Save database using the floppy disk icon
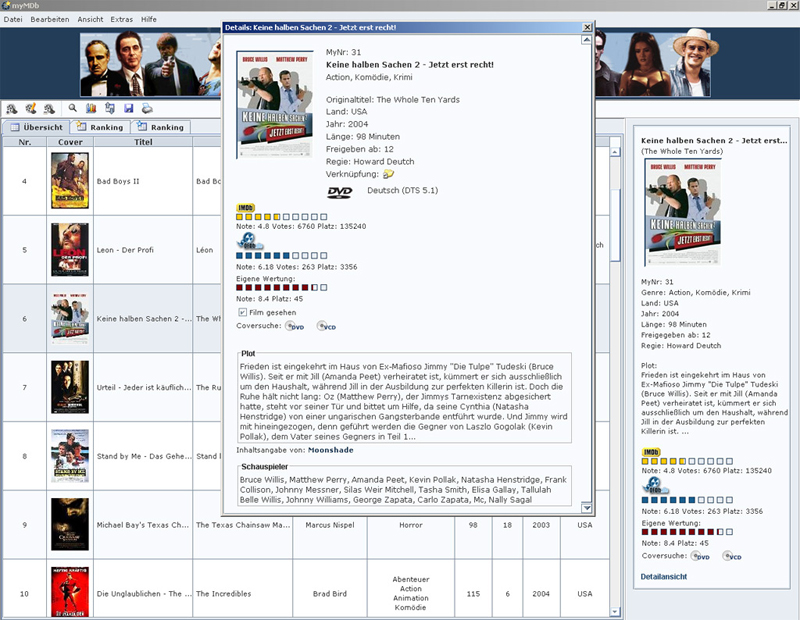800x620 pixels. (128, 108)
